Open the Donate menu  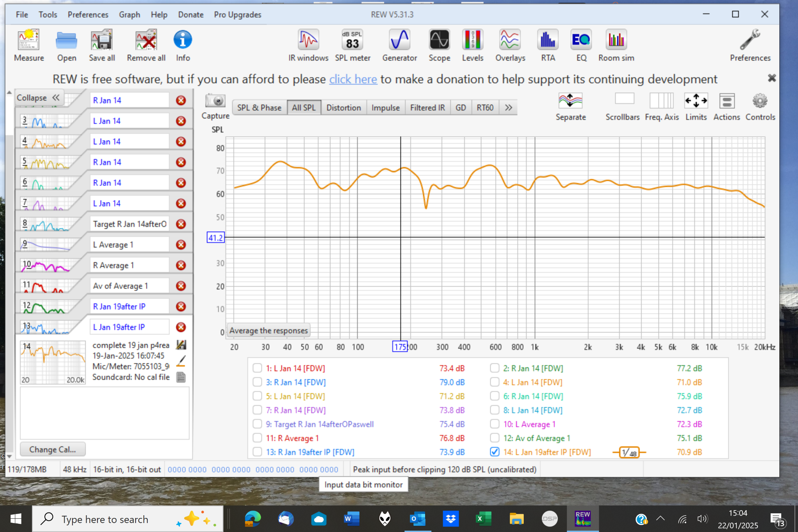(191, 15)
